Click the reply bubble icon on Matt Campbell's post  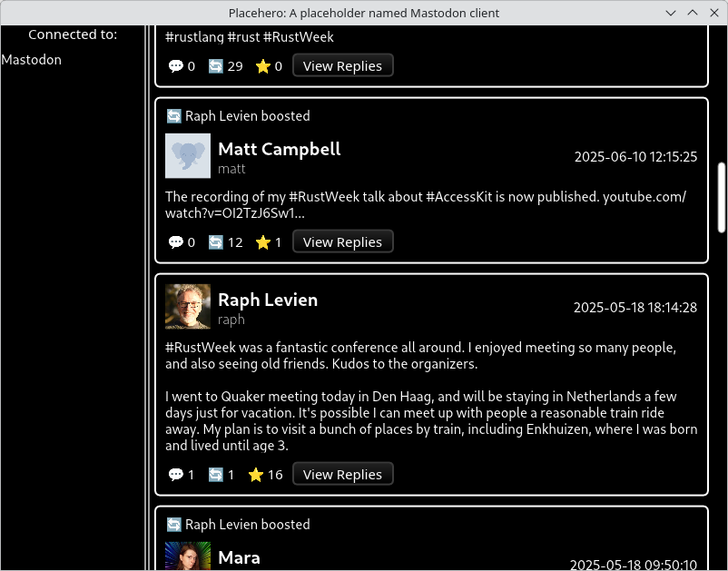[x=175, y=242]
